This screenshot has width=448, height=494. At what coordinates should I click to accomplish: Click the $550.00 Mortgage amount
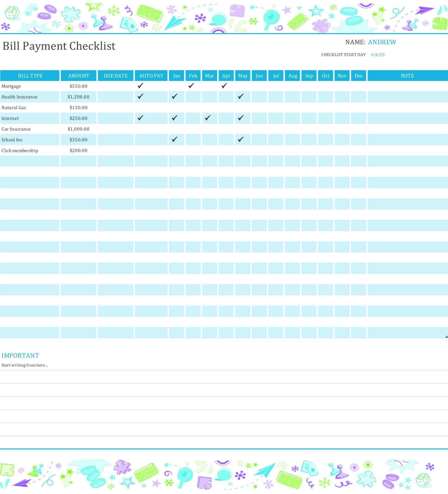pyautogui.click(x=79, y=86)
